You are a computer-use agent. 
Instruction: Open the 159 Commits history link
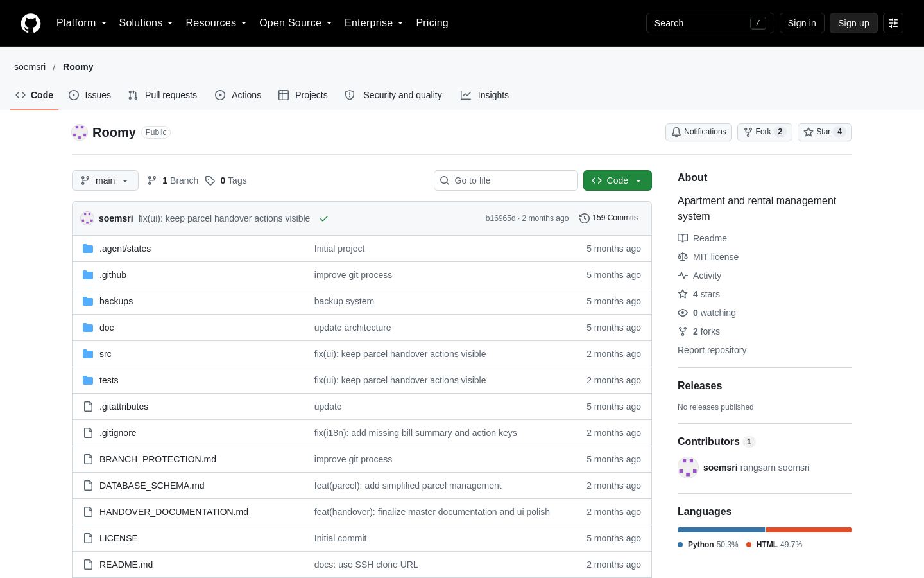(x=608, y=218)
